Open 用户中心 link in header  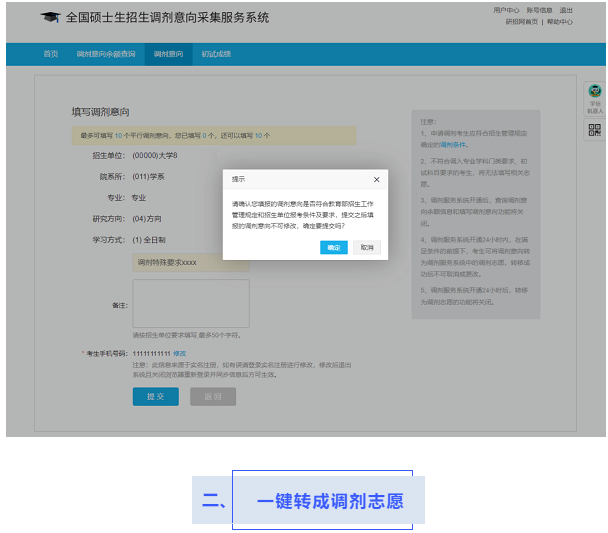(506, 10)
